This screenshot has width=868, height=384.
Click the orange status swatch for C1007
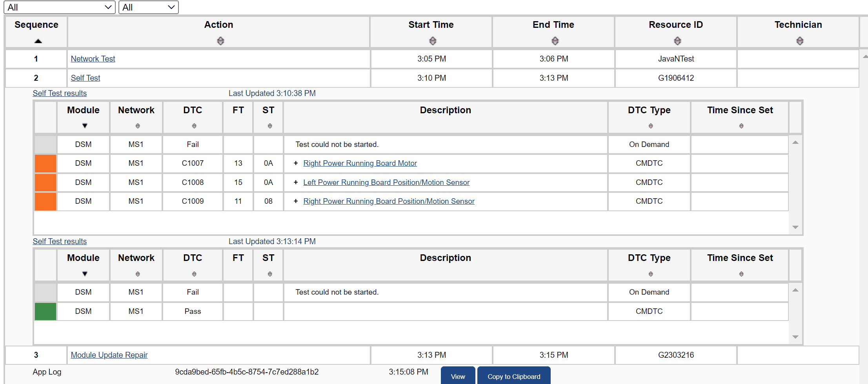[x=45, y=163]
